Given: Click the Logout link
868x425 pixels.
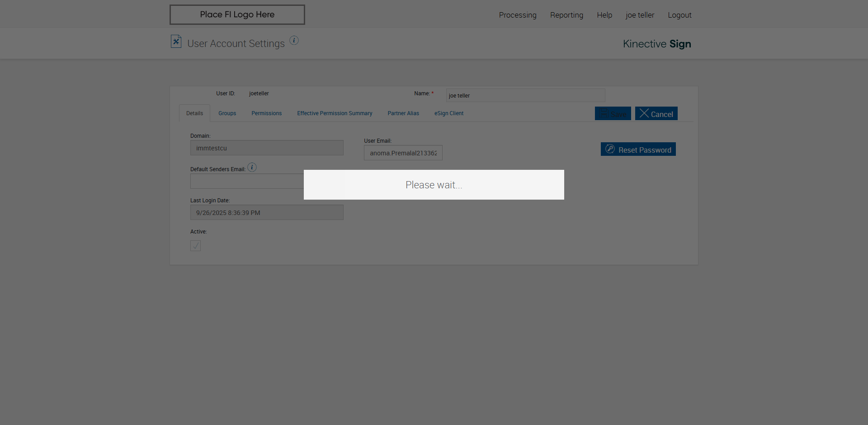Looking at the screenshot, I should point(679,15).
